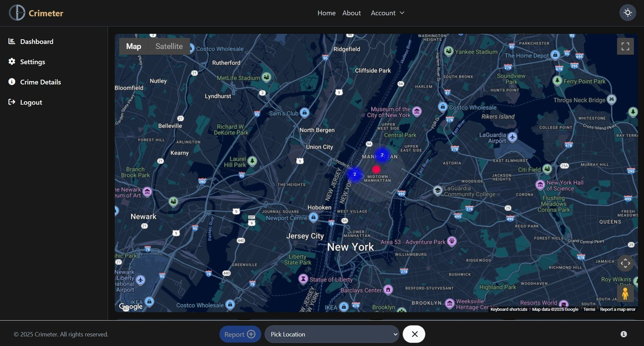The width and height of the screenshot is (644, 346).
Task: Click the Dashboard chart icon
Action: point(12,41)
